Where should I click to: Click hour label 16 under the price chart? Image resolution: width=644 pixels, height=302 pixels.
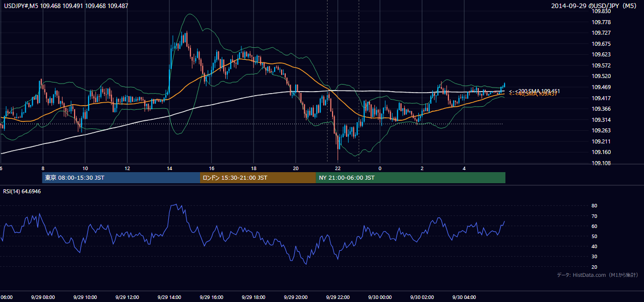click(212, 168)
